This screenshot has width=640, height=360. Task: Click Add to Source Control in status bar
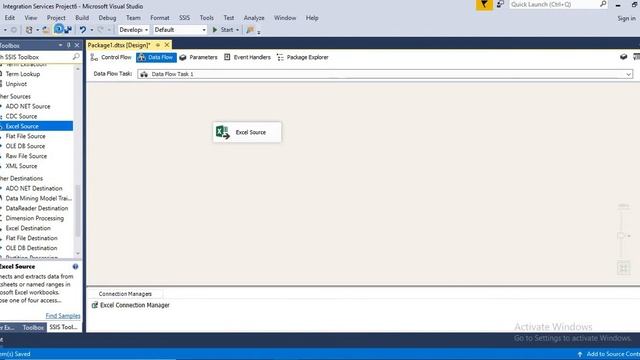tap(608, 354)
